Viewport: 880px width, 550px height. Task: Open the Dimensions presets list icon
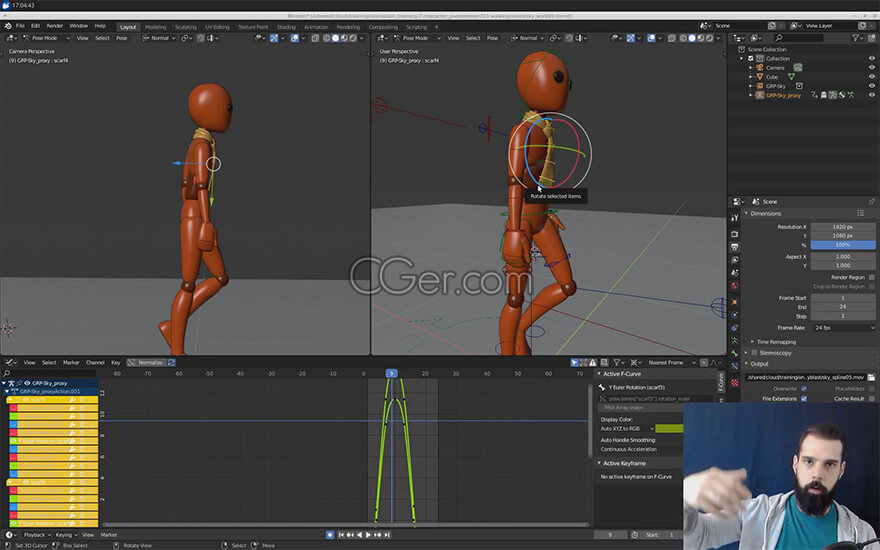click(860, 213)
